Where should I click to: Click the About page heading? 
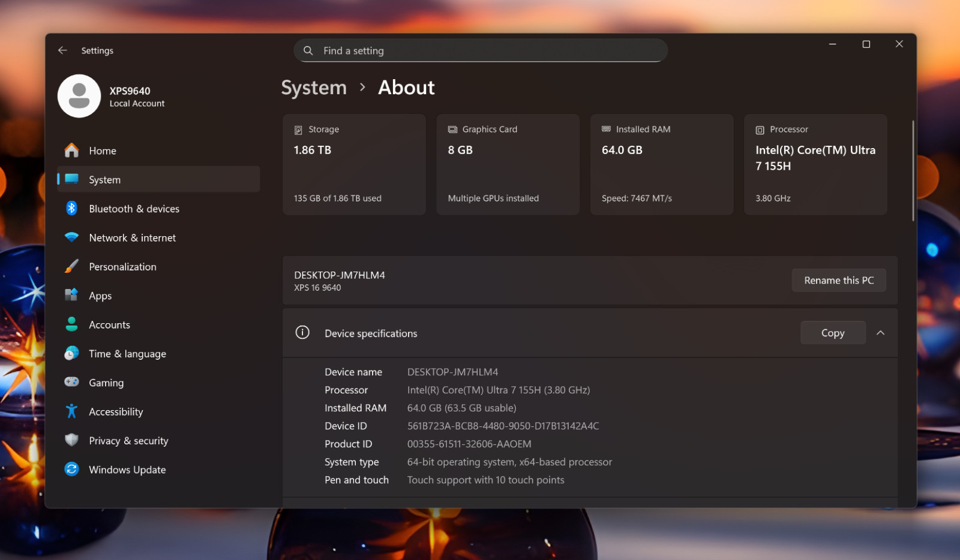coord(406,88)
